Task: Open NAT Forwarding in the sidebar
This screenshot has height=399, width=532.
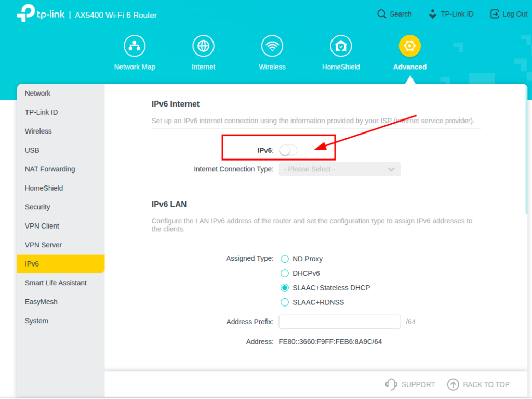Action: pyautogui.click(x=50, y=169)
